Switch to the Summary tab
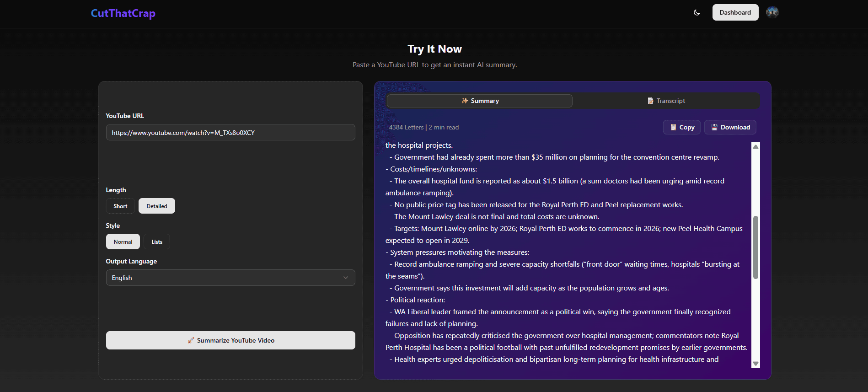This screenshot has width=868, height=392. (x=479, y=101)
